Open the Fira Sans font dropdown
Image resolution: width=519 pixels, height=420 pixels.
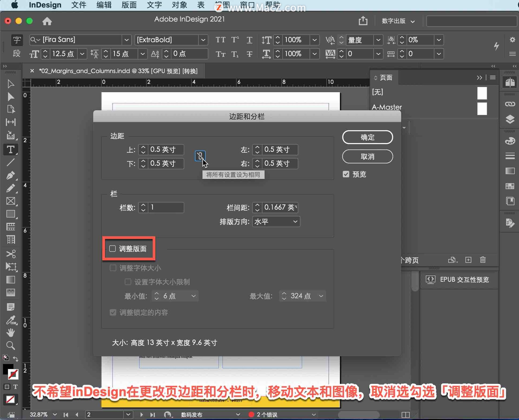[126, 40]
